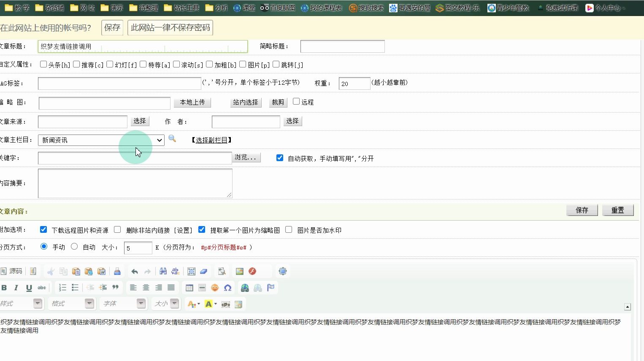Uncheck 下载远程图片和资源 option
644x361 pixels.
click(43, 229)
